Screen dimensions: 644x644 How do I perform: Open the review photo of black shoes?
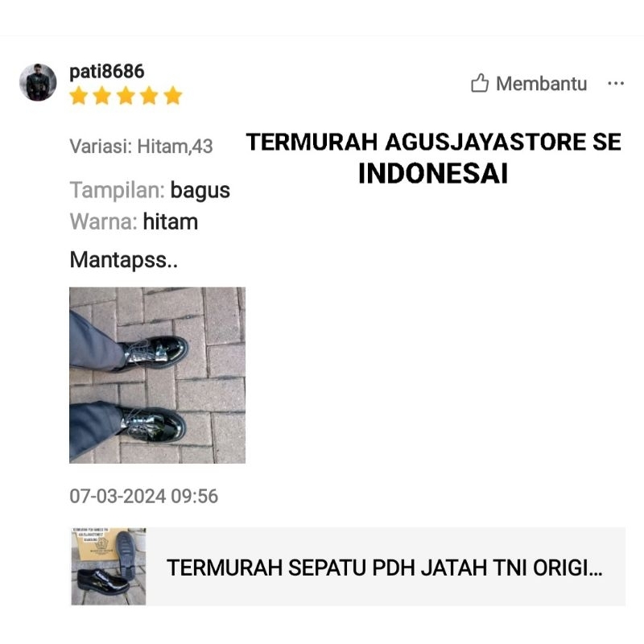157,375
